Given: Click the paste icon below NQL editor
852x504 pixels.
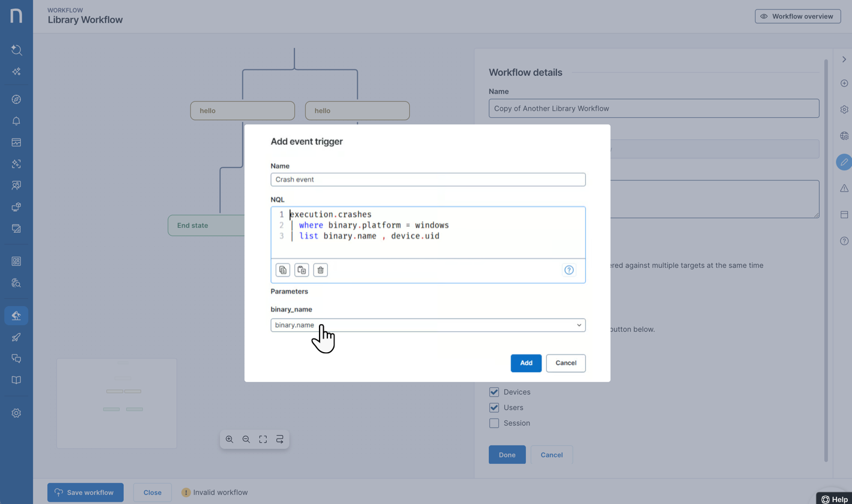Looking at the screenshot, I should [x=302, y=270].
